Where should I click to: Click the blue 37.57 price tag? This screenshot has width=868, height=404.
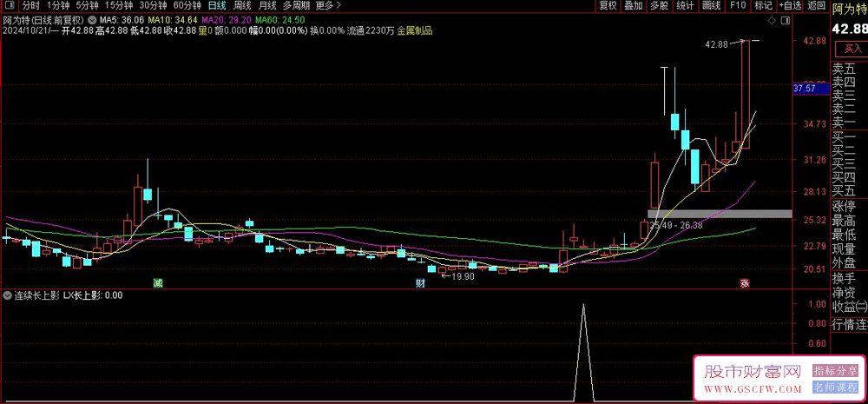point(810,88)
